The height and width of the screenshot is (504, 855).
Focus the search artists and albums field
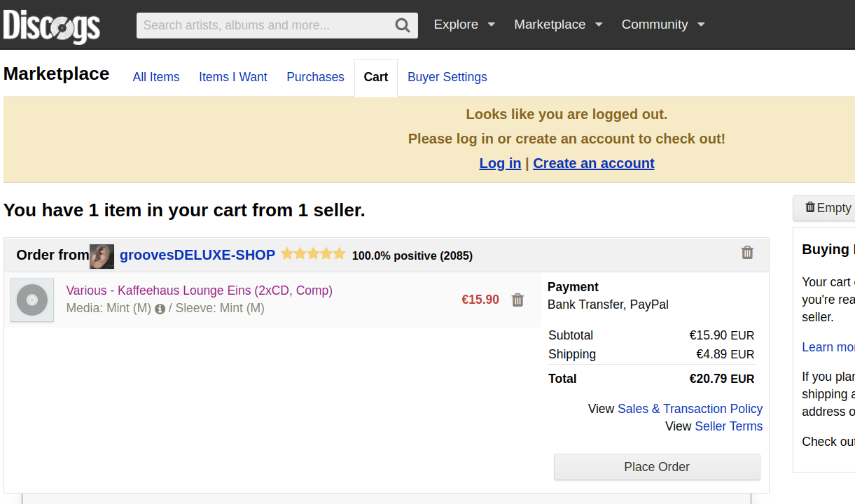(x=265, y=26)
